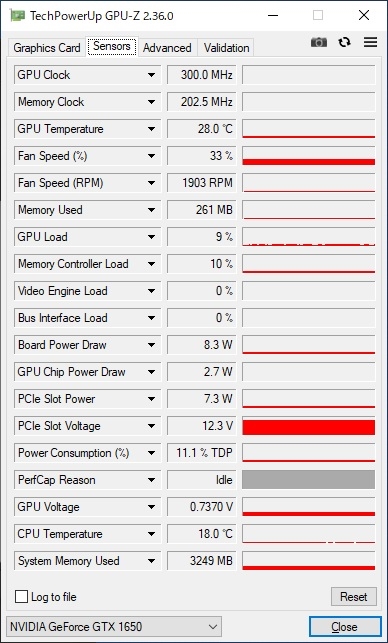Screen dimensions: 388x643
Task: Open the NVIDIA GeForce GTX 1650 selector
Action: click(114, 627)
